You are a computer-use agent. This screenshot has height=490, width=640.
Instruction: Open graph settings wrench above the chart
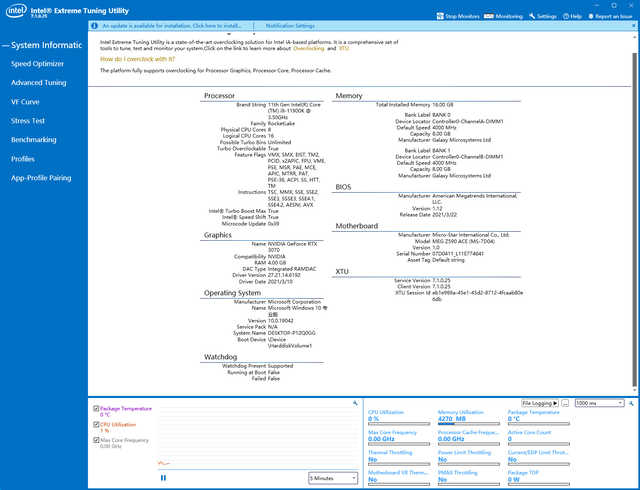click(x=355, y=403)
